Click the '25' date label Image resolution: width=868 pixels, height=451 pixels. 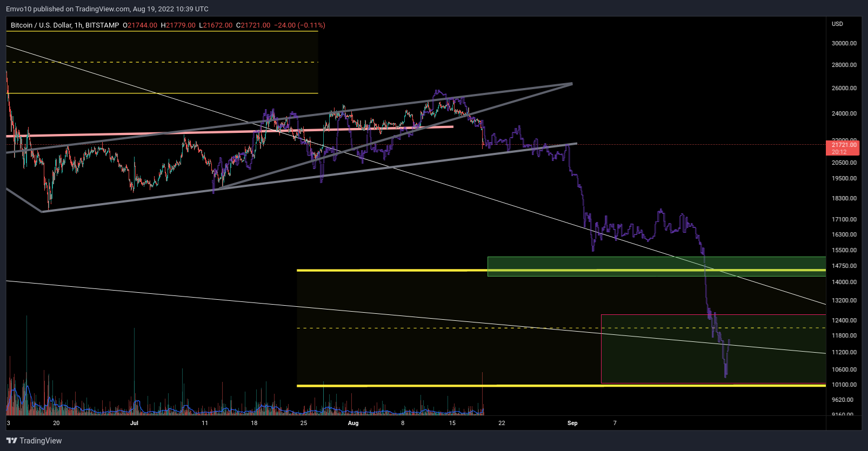pyautogui.click(x=304, y=423)
